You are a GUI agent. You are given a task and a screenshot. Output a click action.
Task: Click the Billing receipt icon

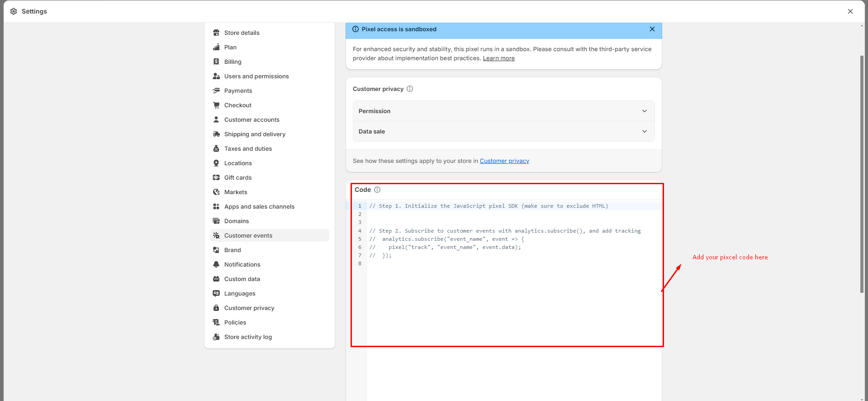[x=216, y=62]
